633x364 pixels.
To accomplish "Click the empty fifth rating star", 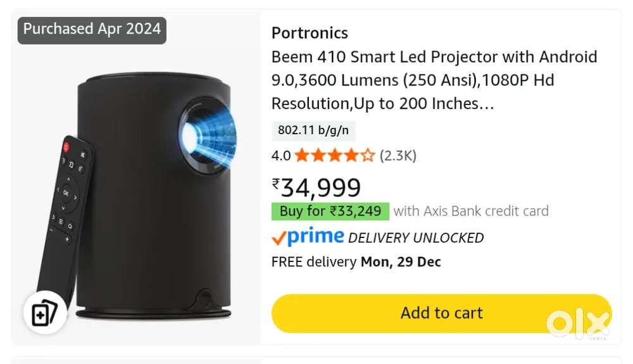I will (x=368, y=156).
